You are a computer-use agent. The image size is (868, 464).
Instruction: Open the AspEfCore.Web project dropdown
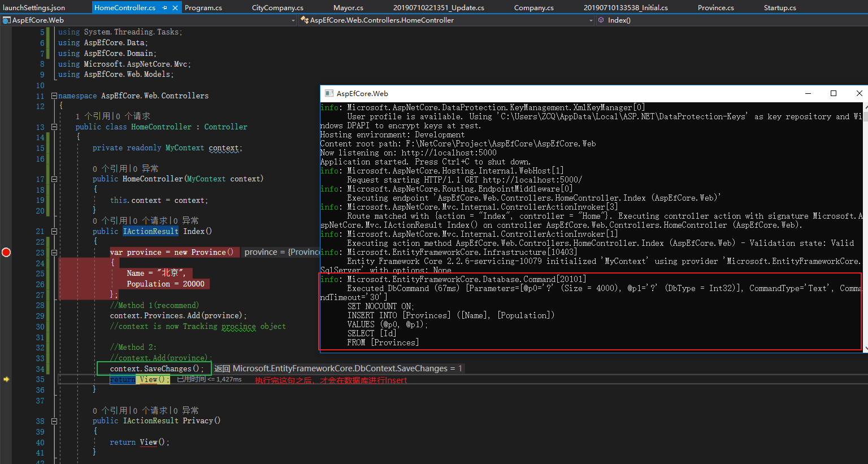coord(293,20)
